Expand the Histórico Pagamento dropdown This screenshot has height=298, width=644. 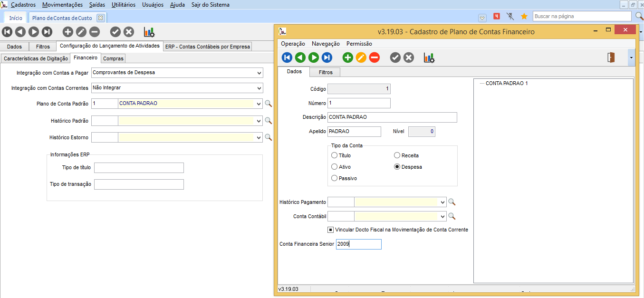(443, 202)
